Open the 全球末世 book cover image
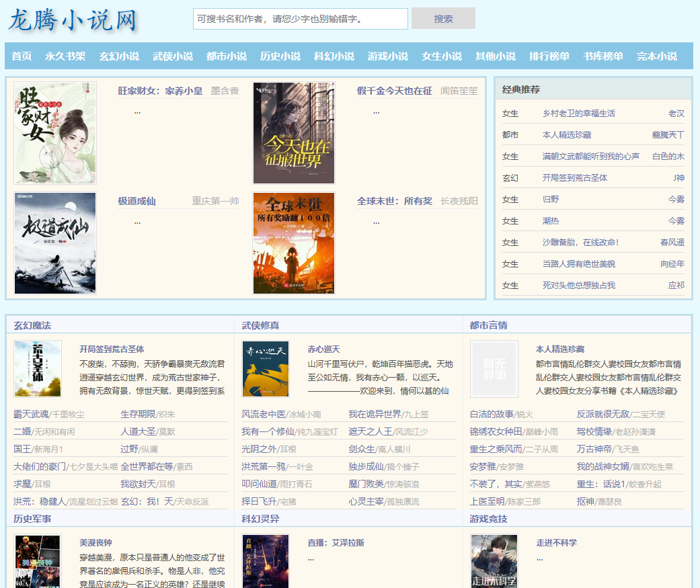This screenshot has width=700, height=588. (294, 243)
